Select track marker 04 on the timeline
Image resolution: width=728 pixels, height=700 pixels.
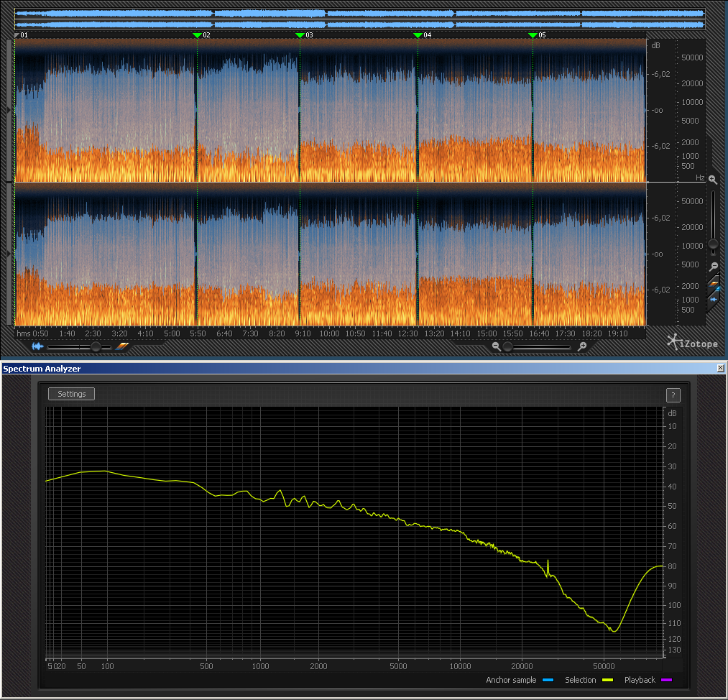click(418, 34)
